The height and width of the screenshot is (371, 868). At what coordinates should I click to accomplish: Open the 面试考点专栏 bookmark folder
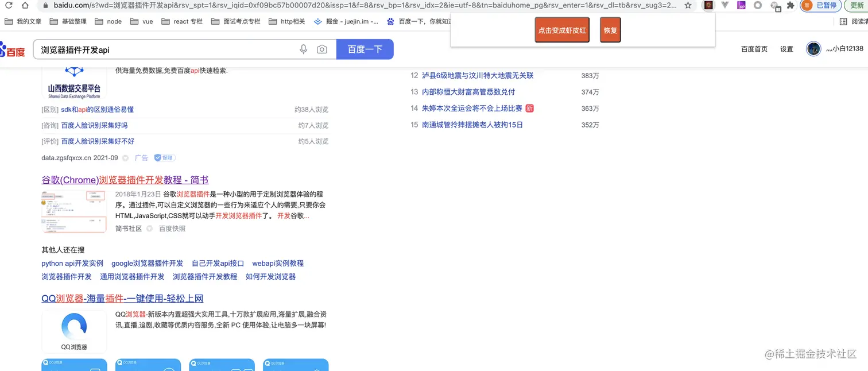point(235,21)
